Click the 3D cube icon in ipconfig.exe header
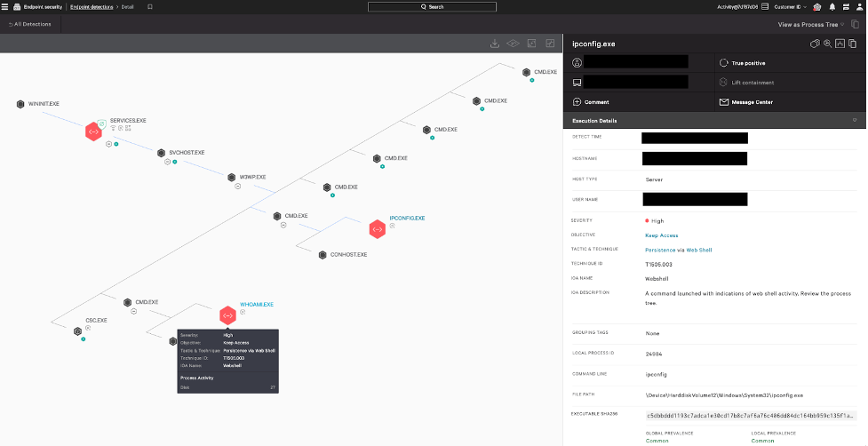The image size is (868, 446). pyautogui.click(x=815, y=44)
